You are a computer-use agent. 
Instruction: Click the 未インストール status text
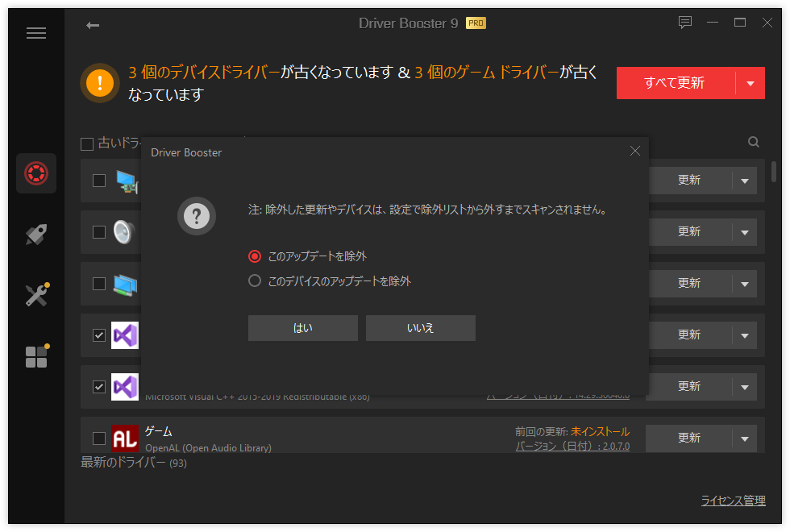(x=600, y=432)
